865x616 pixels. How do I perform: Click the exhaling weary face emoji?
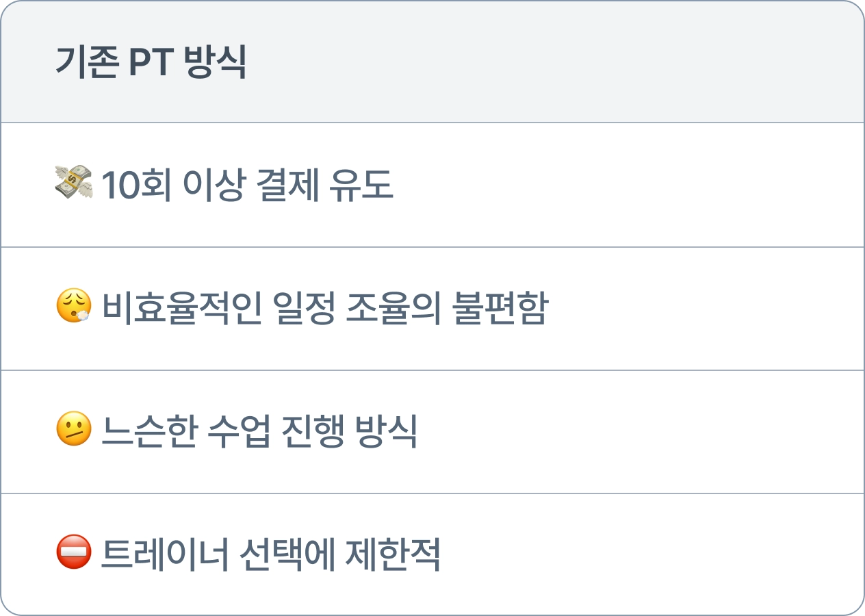click(73, 308)
